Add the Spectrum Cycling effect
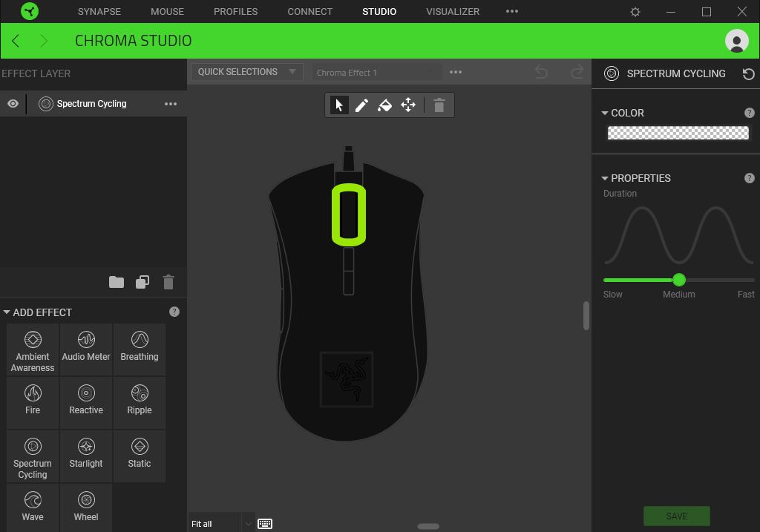760x532 pixels. pyautogui.click(x=33, y=457)
